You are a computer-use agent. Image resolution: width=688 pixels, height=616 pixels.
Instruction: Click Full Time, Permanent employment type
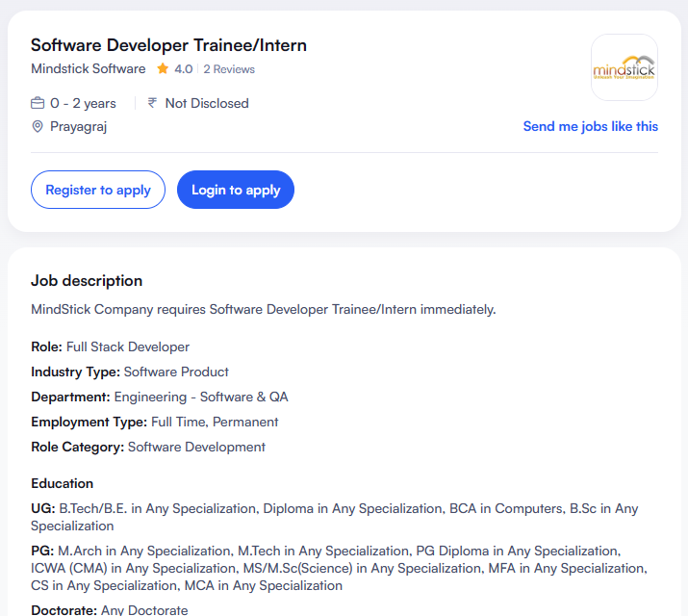pyautogui.click(x=215, y=423)
